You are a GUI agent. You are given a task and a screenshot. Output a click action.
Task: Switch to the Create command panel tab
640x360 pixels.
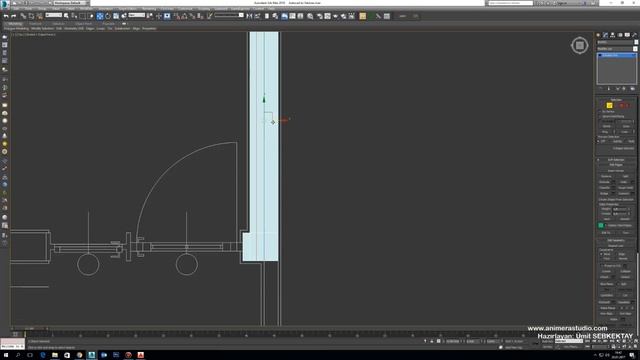[x=598, y=35]
